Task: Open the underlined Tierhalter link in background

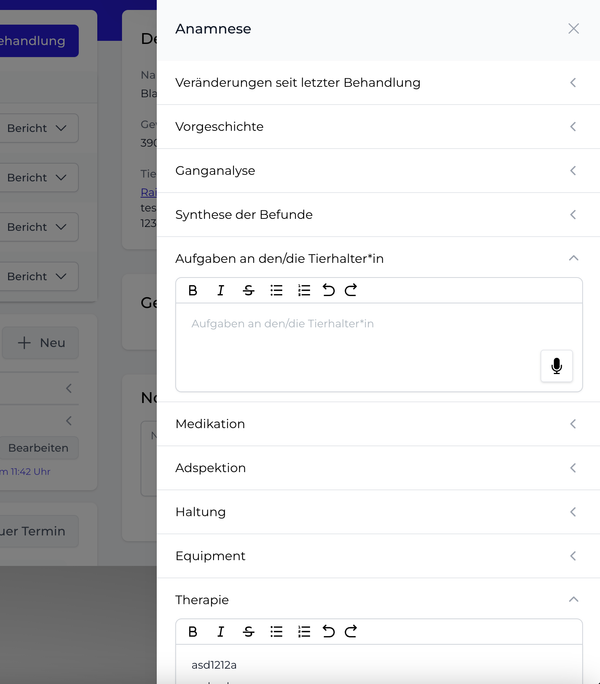Action: tap(148, 192)
